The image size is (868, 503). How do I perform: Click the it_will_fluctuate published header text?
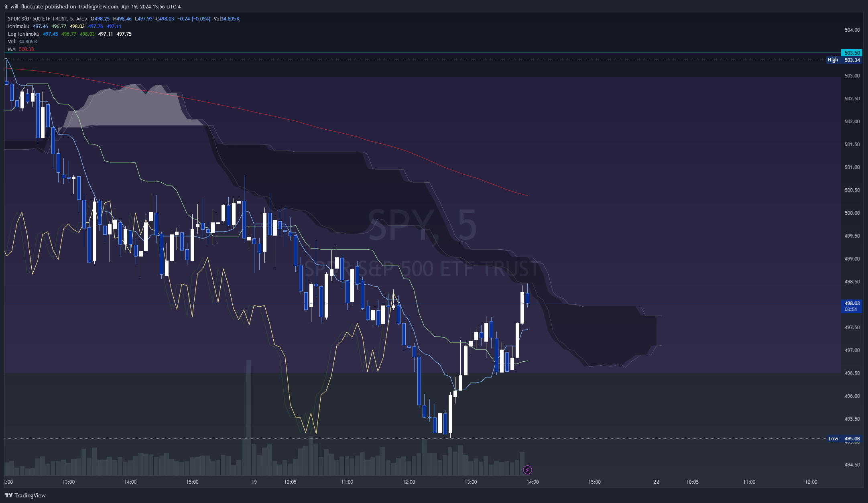coord(92,7)
